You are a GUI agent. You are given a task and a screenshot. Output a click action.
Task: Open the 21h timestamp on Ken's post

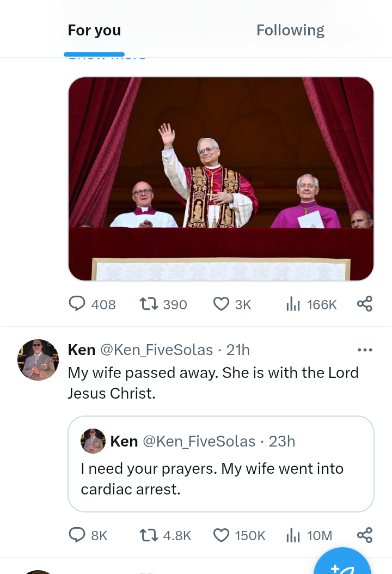pyautogui.click(x=238, y=350)
